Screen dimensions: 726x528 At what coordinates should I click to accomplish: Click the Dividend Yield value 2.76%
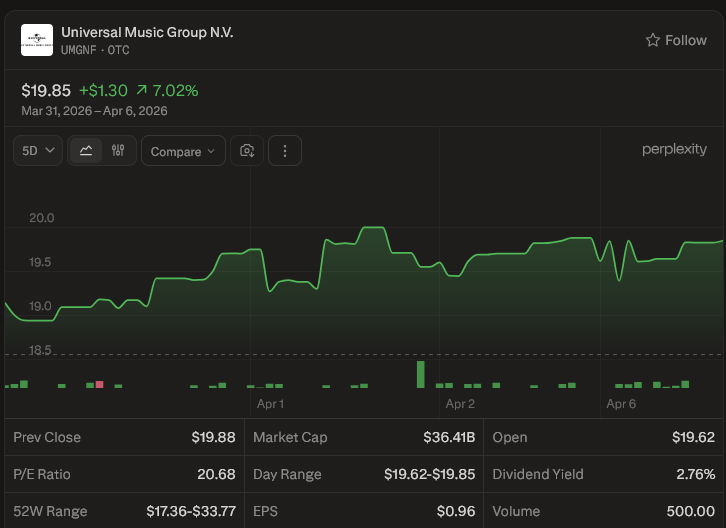[694, 474]
